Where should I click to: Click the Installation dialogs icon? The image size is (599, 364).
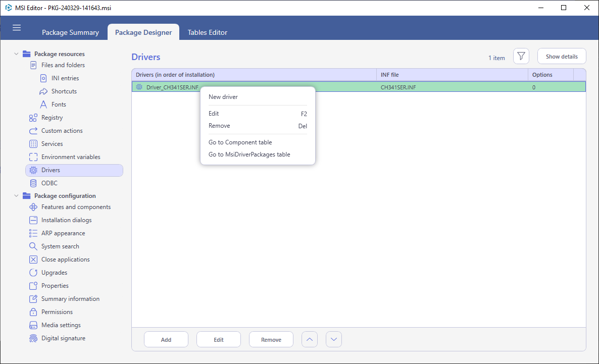pos(33,220)
